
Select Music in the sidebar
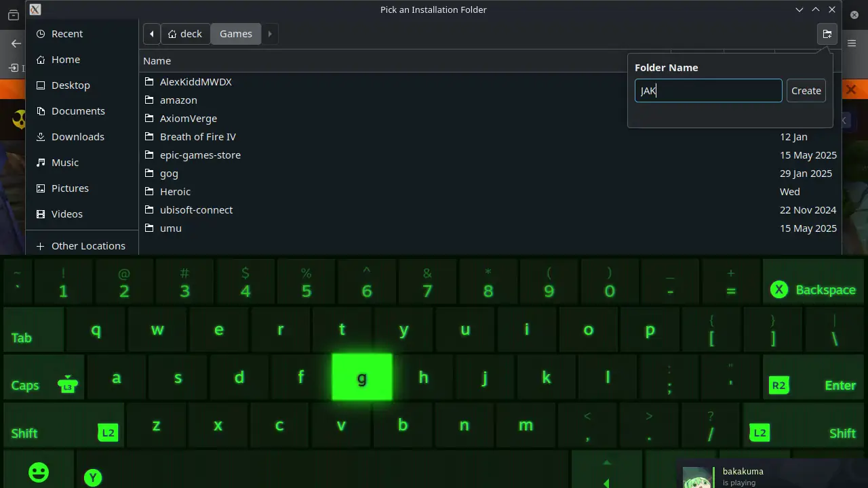tap(64, 163)
